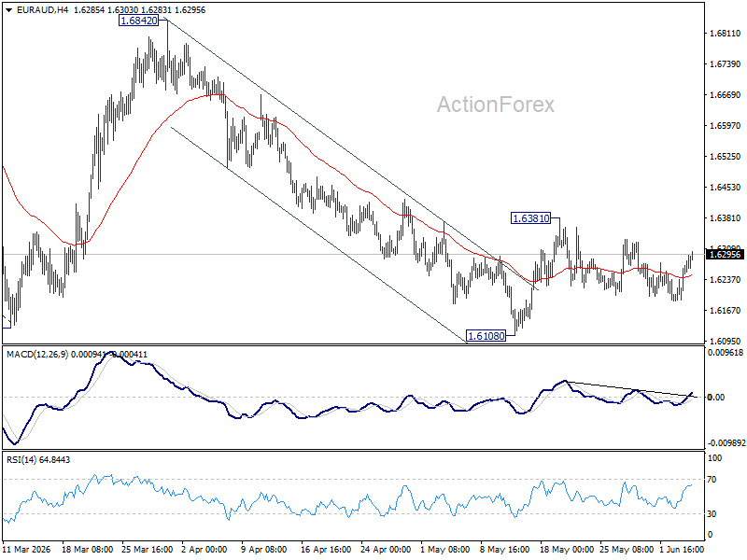The width and height of the screenshot is (747, 560).
Task: Click the 24 Apr 00:00 date label
Action: point(386,550)
